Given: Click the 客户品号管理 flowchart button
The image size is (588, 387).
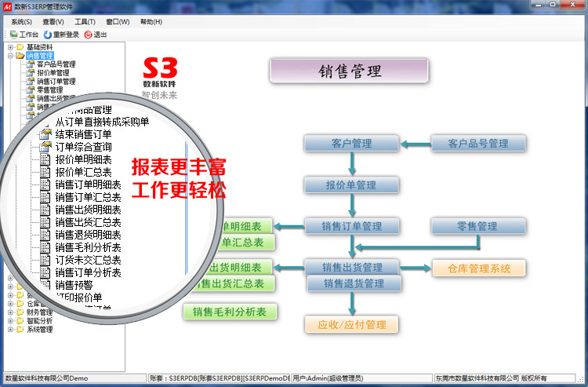Looking at the screenshot, I should click(478, 144).
